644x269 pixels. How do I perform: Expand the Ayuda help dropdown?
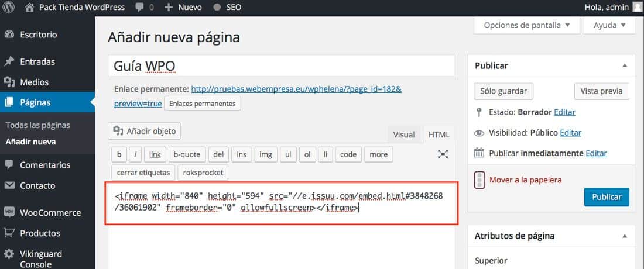(609, 25)
